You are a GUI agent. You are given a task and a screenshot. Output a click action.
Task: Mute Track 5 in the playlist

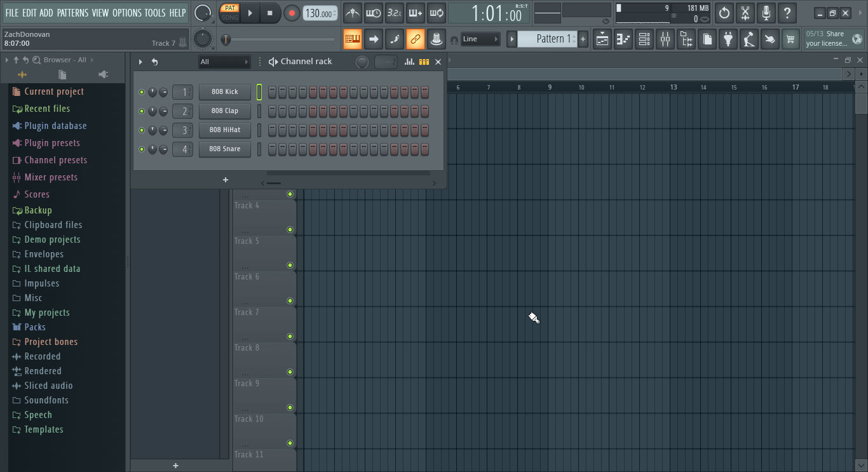click(x=290, y=266)
